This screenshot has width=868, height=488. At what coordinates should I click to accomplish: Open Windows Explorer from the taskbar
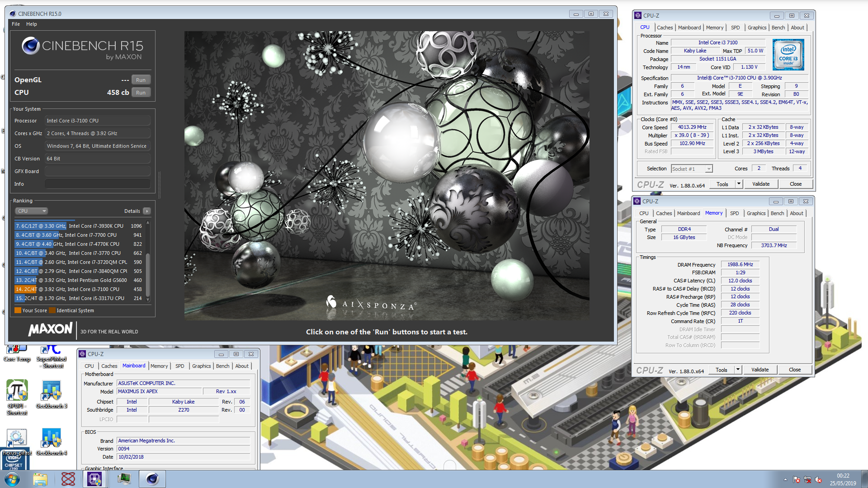click(40, 479)
